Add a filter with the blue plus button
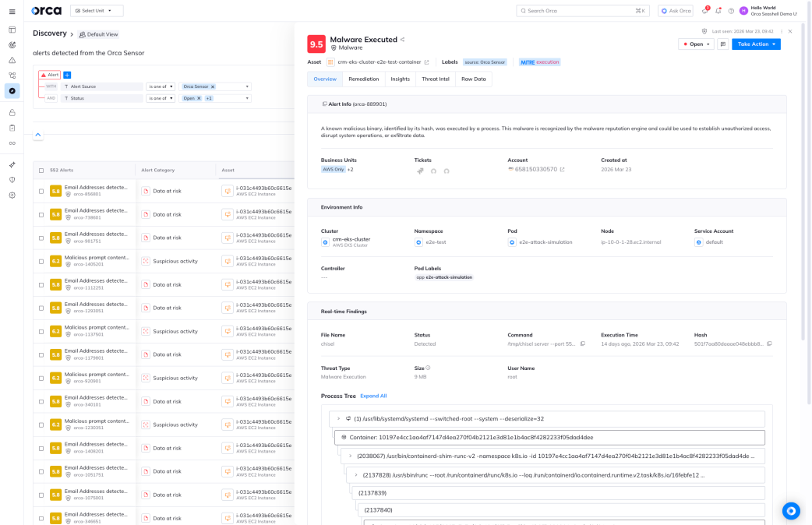 (67, 75)
